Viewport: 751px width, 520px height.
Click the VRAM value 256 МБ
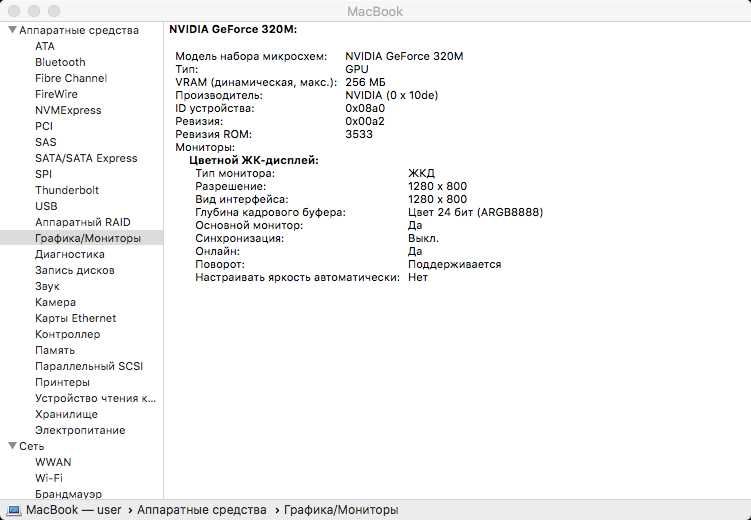365,82
